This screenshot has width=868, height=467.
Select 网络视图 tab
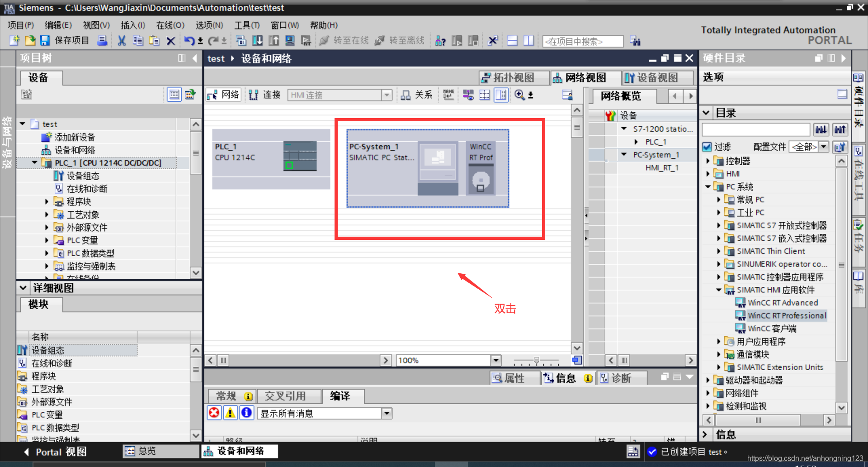(586, 78)
